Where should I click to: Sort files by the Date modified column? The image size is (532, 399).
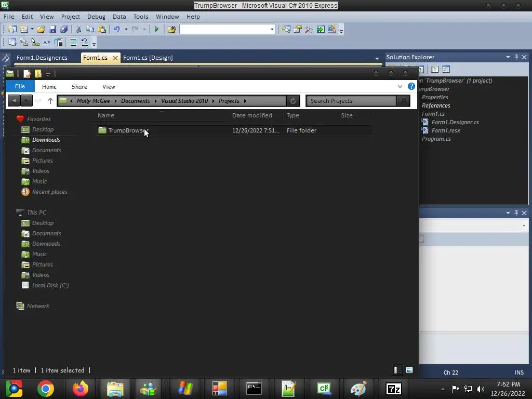tap(252, 115)
